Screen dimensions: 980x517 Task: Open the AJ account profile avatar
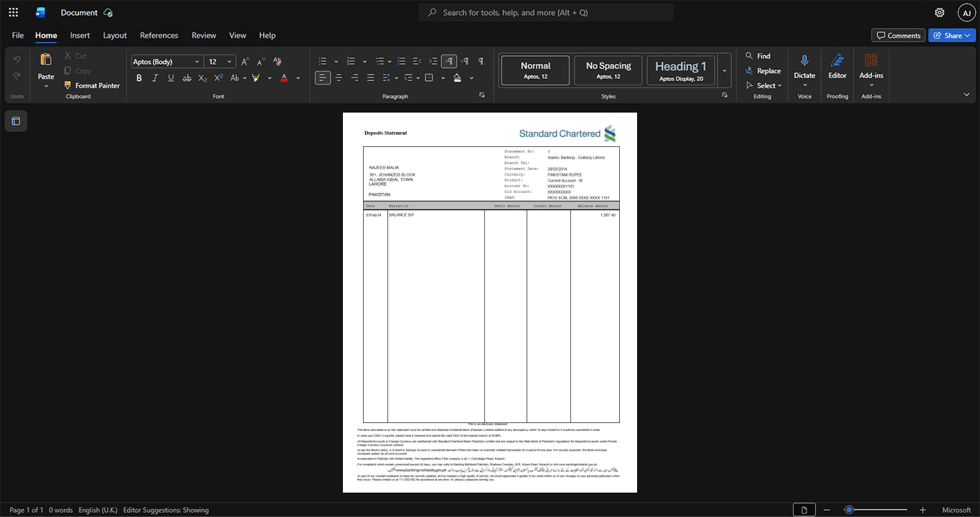[x=966, y=12]
